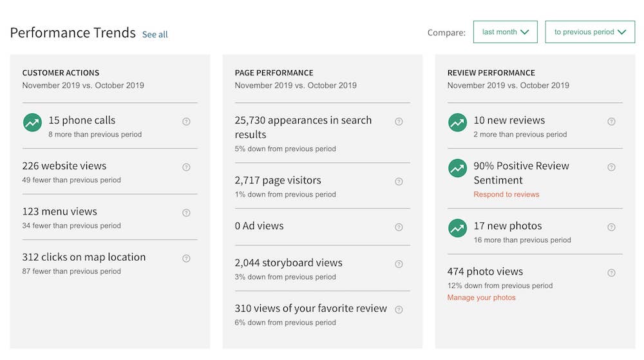Click help icon for favorite review views
Image resolution: width=644 pixels, height=360 pixels.
(x=399, y=310)
